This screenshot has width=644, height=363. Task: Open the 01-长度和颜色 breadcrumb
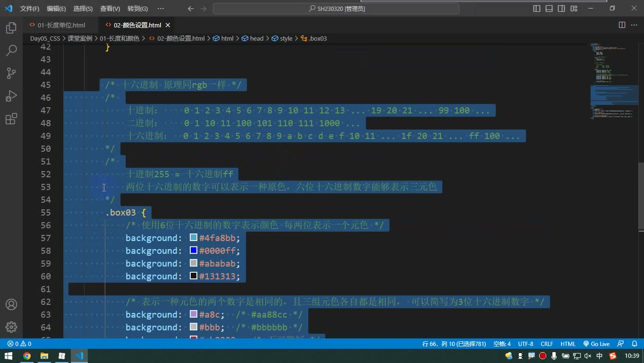pyautogui.click(x=119, y=38)
